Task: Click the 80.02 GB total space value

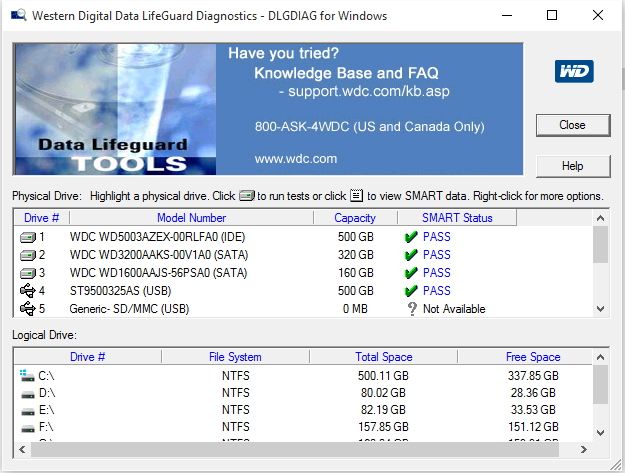Action: (383, 393)
